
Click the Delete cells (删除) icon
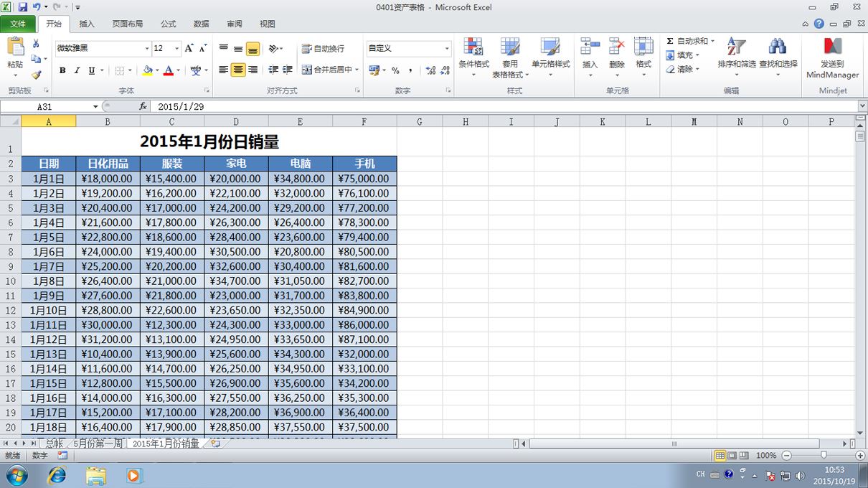(617, 47)
